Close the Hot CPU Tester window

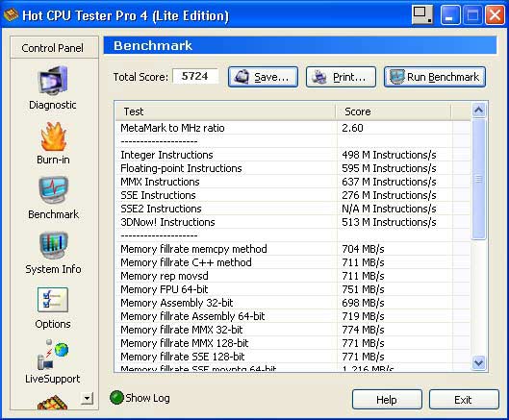pyautogui.click(x=495, y=15)
